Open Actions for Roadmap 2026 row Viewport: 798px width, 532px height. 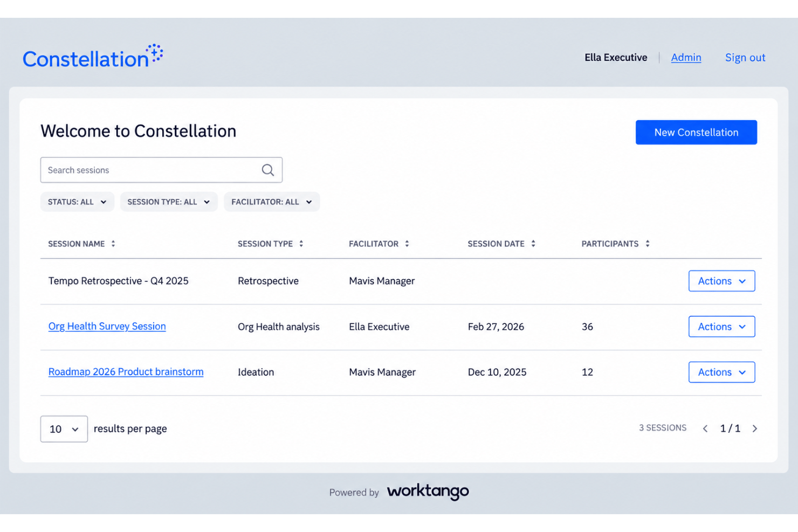click(x=721, y=372)
